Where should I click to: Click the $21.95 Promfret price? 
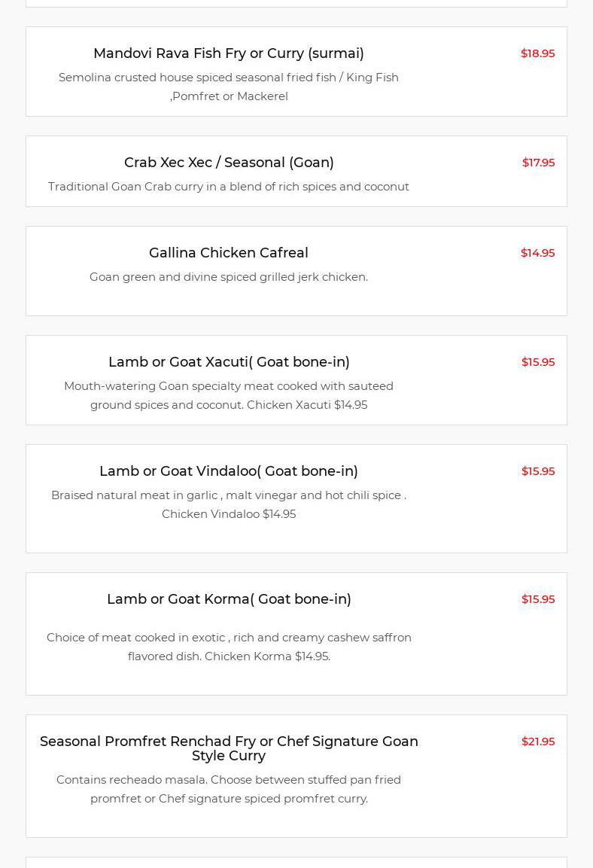(537, 742)
